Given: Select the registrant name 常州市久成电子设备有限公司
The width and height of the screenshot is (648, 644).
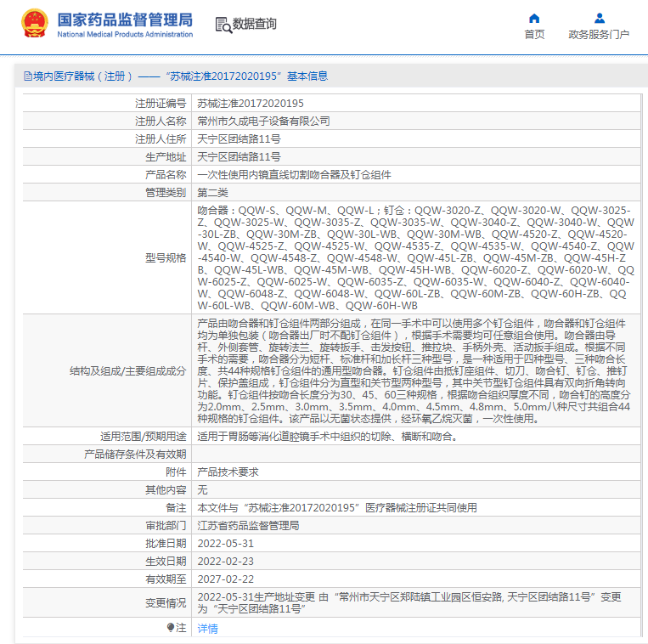Looking at the screenshot, I should [263, 121].
